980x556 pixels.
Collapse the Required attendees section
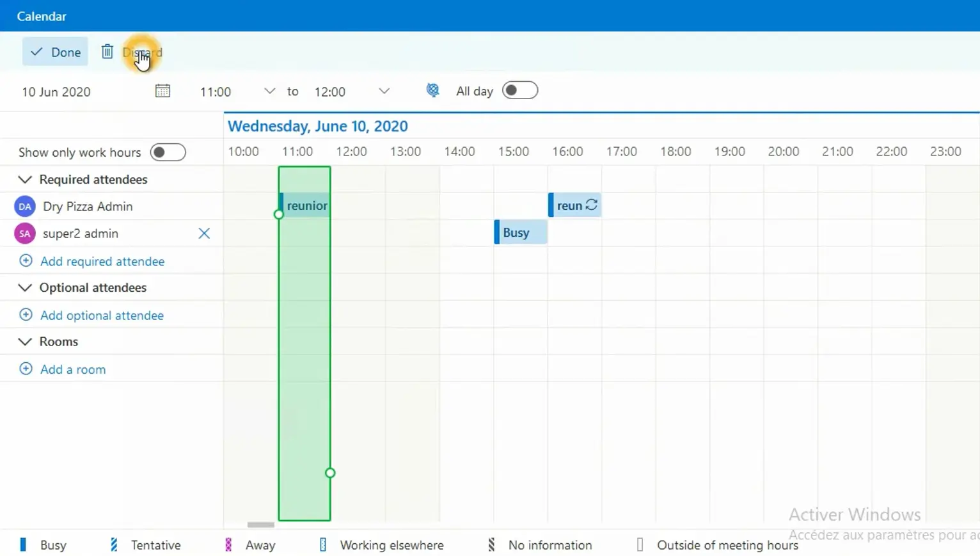pyautogui.click(x=25, y=179)
